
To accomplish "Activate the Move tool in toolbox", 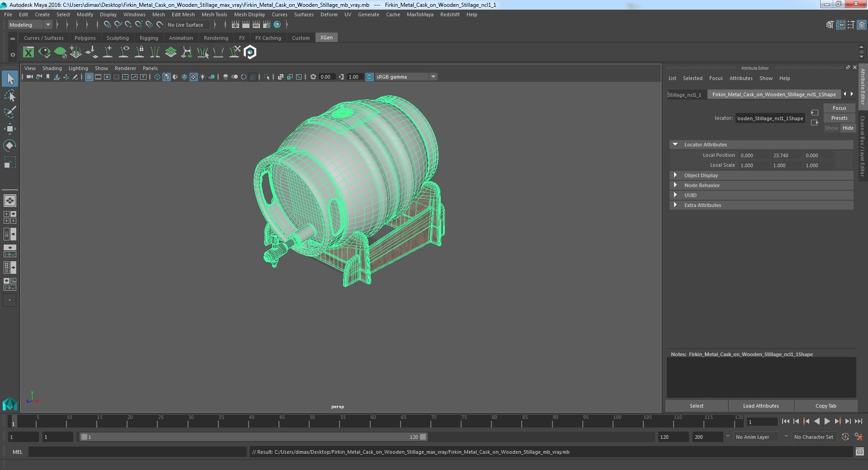I will 10,129.
